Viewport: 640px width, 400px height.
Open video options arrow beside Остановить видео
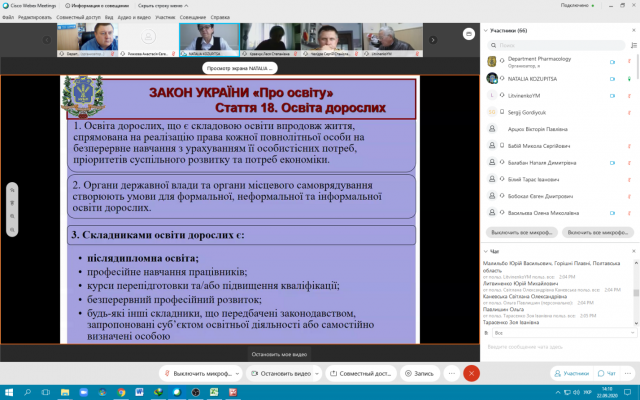pyautogui.click(x=317, y=373)
